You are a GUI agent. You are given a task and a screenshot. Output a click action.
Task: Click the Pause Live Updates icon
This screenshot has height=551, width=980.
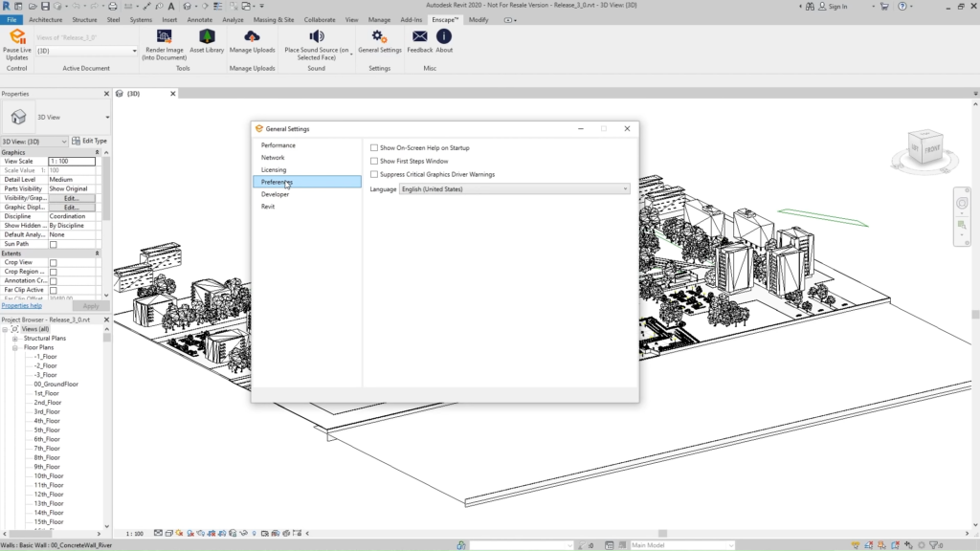pos(17,37)
